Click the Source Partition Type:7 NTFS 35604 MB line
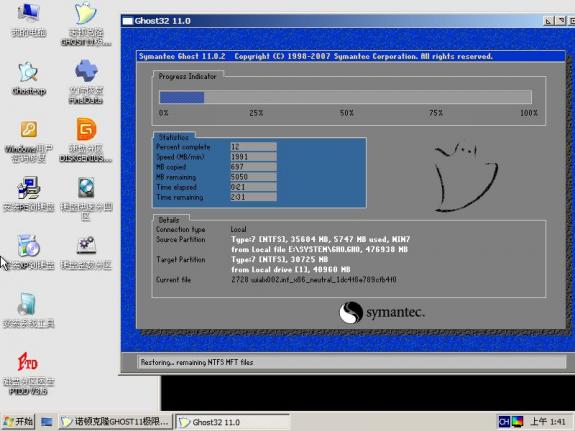The height and width of the screenshot is (431, 575). 321,239
